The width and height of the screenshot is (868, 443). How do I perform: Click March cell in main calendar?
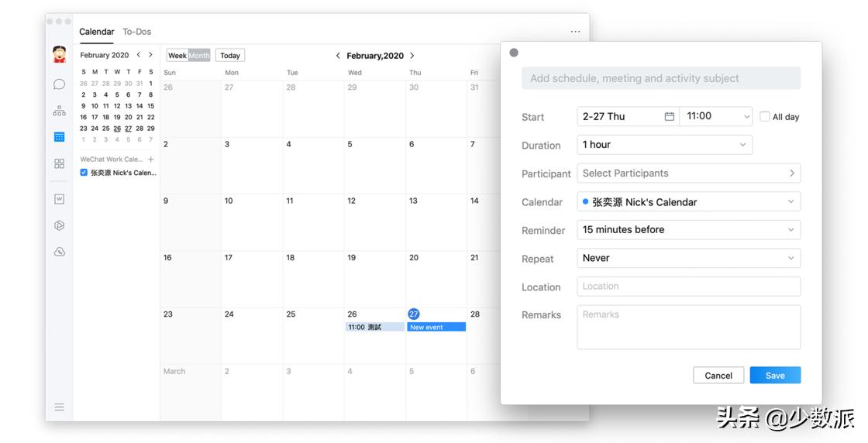click(x=174, y=372)
